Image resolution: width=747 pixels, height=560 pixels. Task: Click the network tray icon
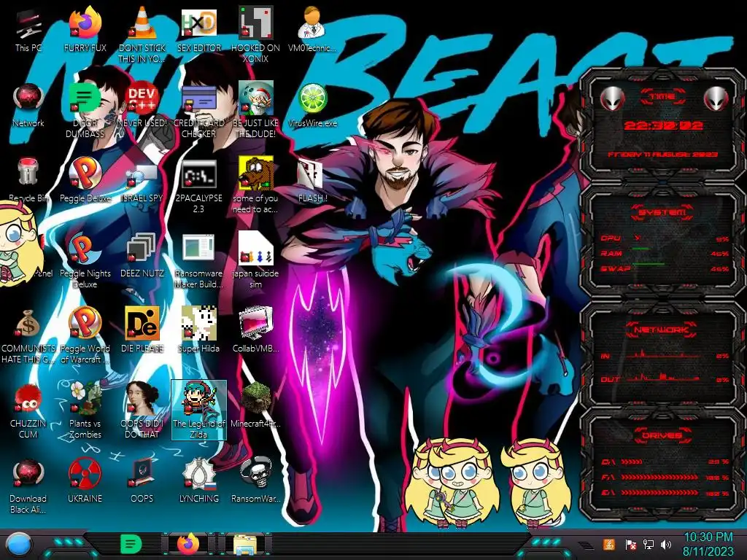point(648,544)
